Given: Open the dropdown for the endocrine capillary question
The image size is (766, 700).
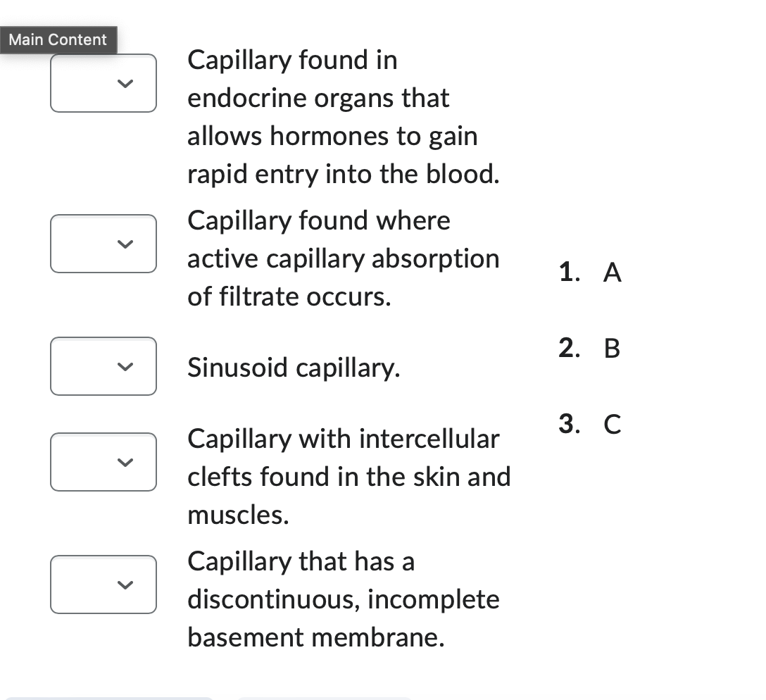Looking at the screenshot, I should click(103, 83).
